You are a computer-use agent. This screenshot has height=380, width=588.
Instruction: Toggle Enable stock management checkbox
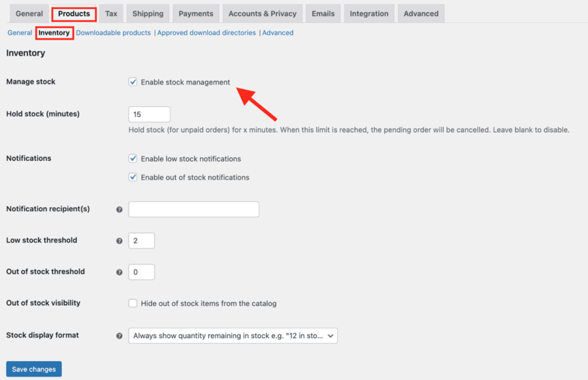[x=133, y=82]
